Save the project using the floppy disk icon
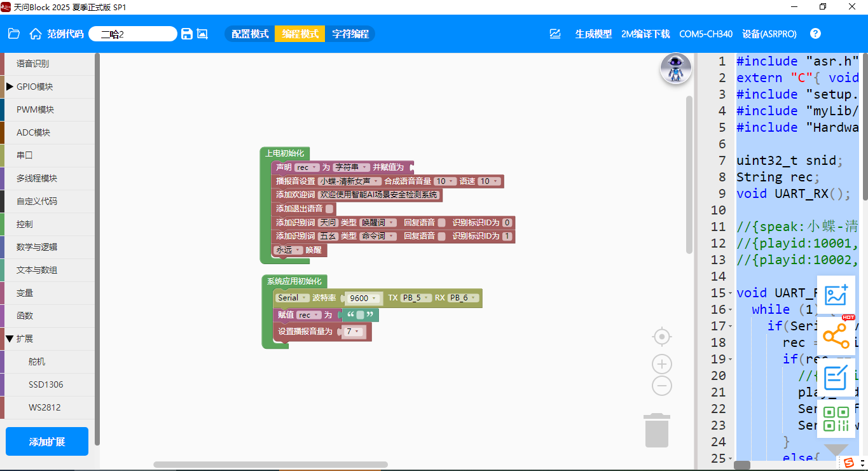 [187, 34]
